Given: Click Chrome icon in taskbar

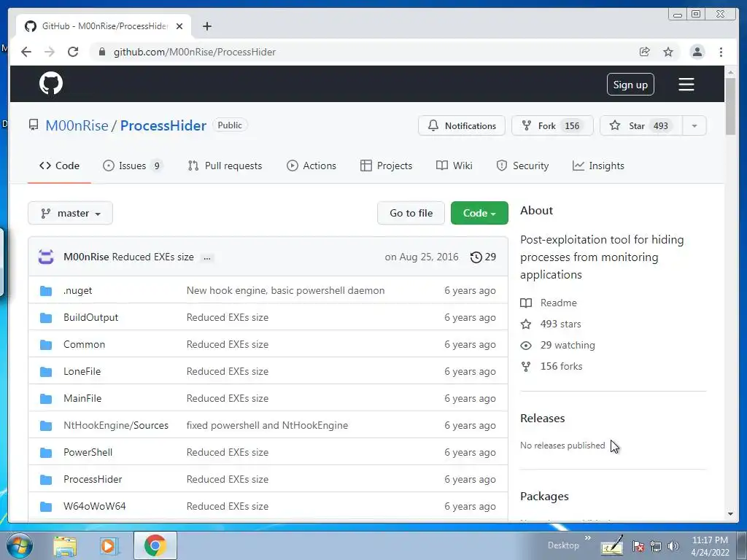Looking at the screenshot, I should pos(155,545).
